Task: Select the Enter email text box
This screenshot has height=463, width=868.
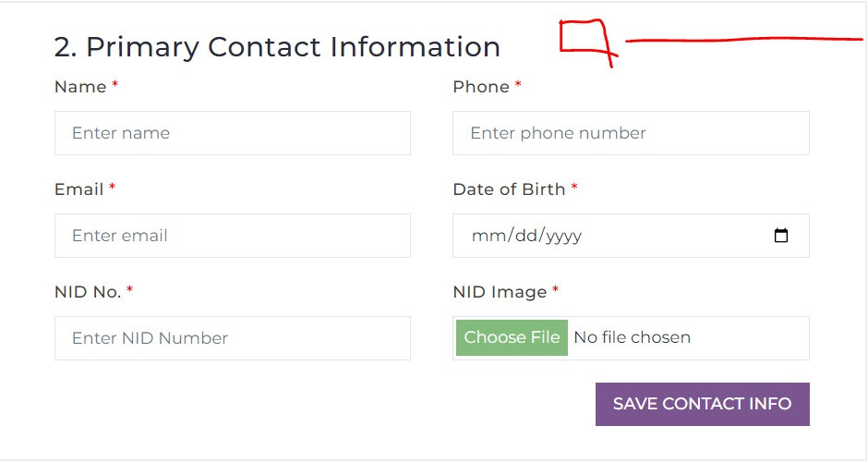Action: click(232, 236)
